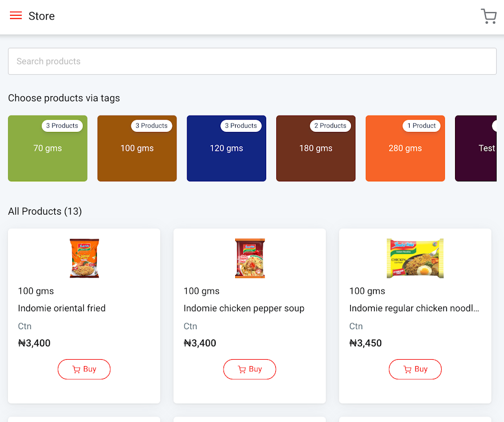This screenshot has width=504, height=422.
Task: Buy Indomie chicken pepper soup
Action: 249,369
